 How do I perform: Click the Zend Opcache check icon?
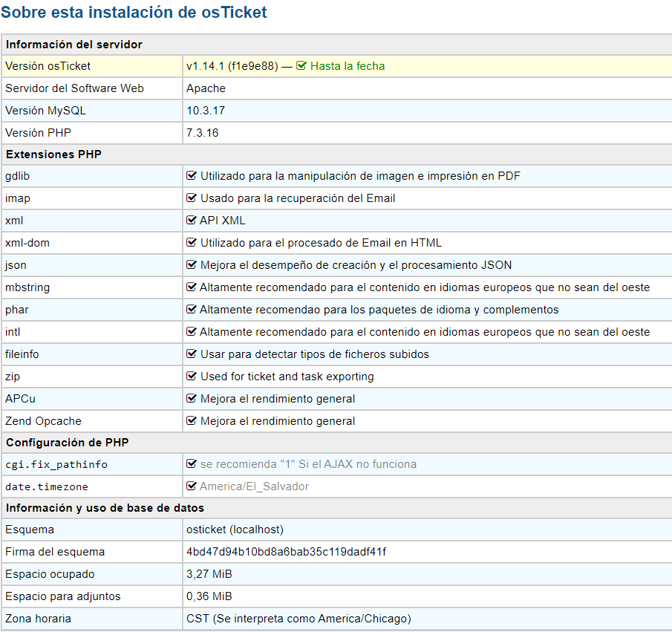point(192,420)
